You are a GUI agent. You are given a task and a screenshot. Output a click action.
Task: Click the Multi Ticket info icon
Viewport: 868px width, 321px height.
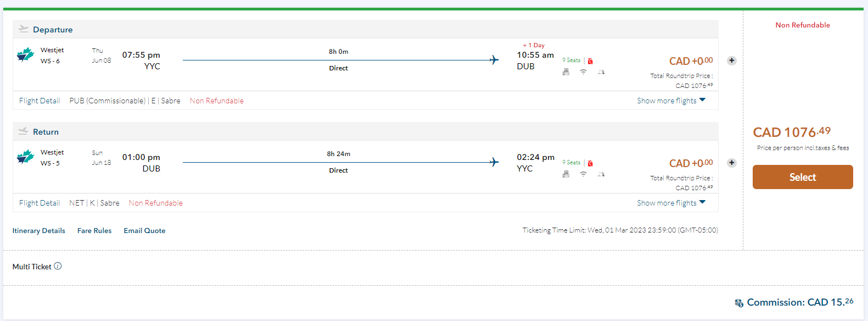click(x=58, y=266)
